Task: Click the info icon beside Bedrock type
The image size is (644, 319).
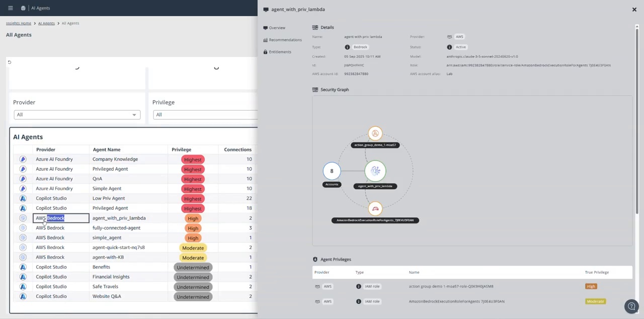Action: (347, 47)
